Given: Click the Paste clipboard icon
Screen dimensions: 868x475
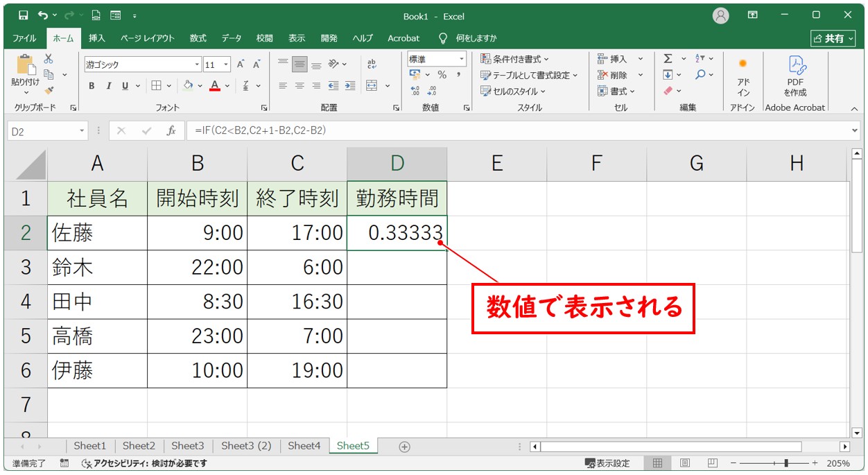Looking at the screenshot, I should click(26, 66).
